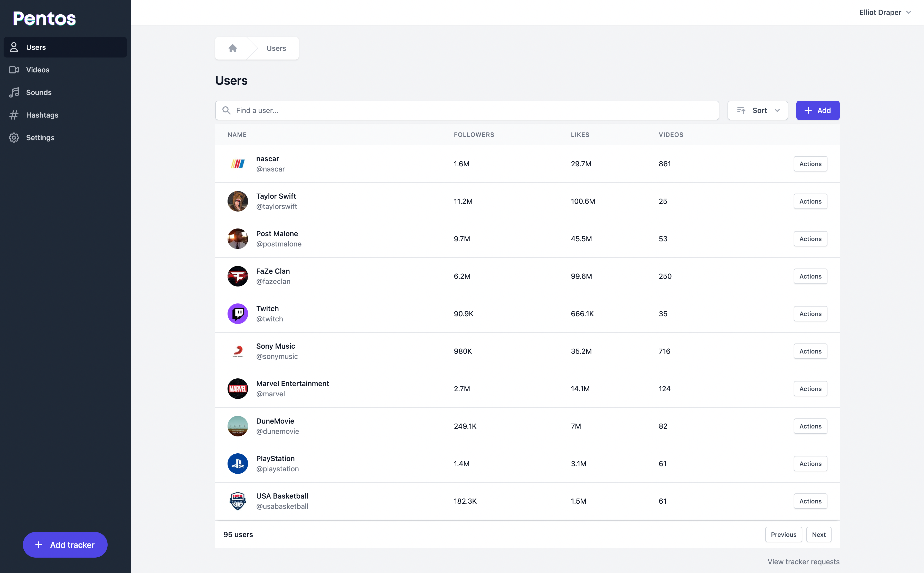Open the FaZe Clan avatar

tap(238, 276)
